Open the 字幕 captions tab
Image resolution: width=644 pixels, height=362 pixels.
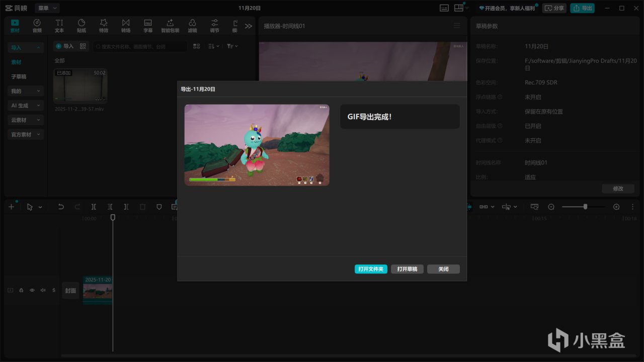point(148,26)
